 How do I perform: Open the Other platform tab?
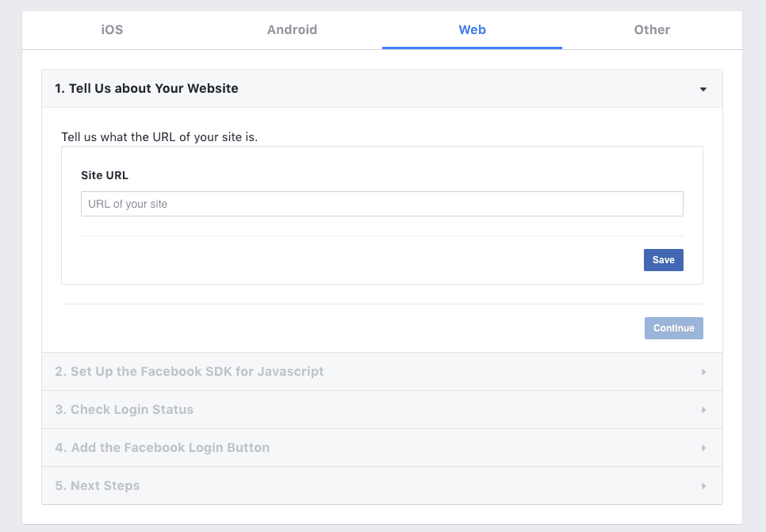tap(652, 30)
